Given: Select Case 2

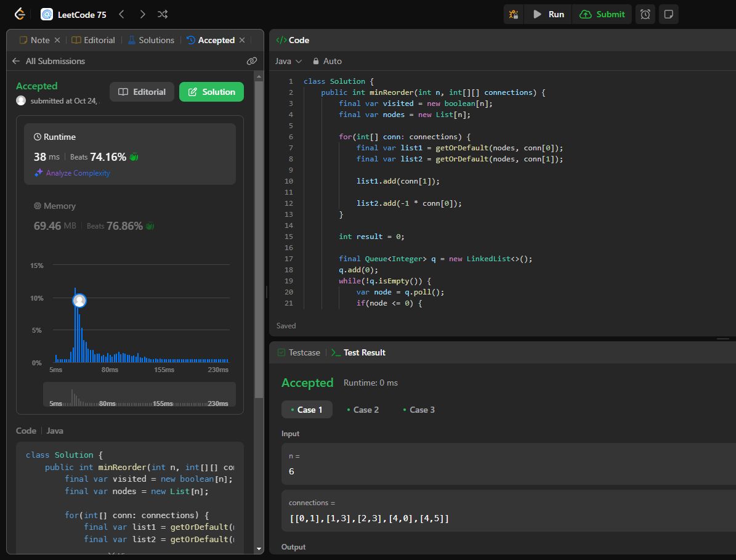Looking at the screenshot, I should coord(363,410).
